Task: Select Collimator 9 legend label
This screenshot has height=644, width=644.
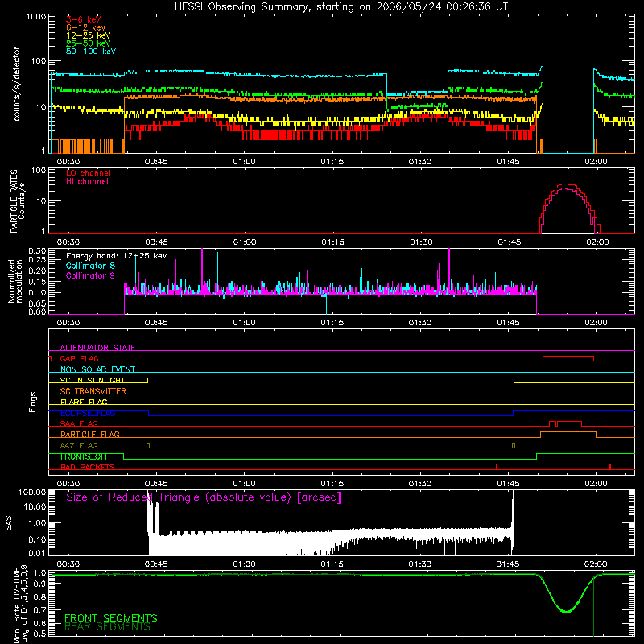Action: (90, 275)
